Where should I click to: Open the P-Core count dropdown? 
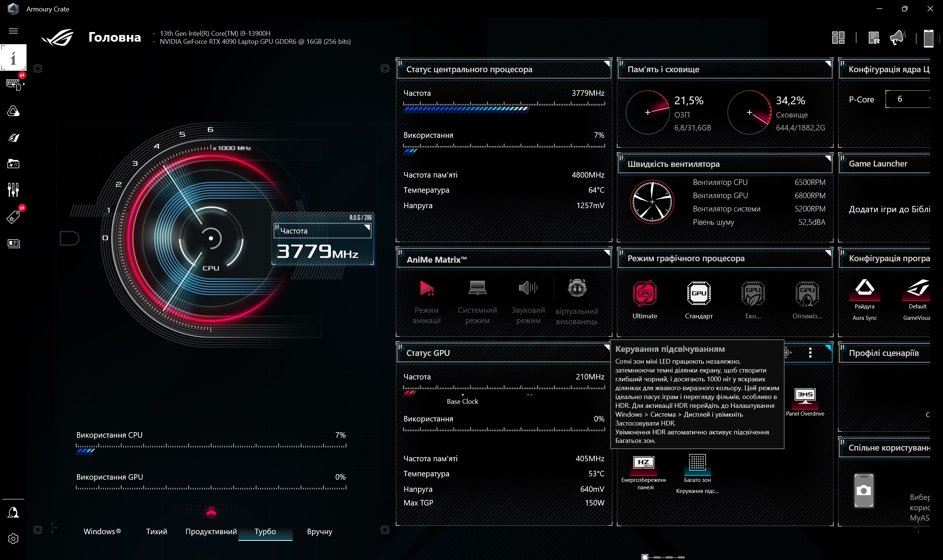click(908, 99)
